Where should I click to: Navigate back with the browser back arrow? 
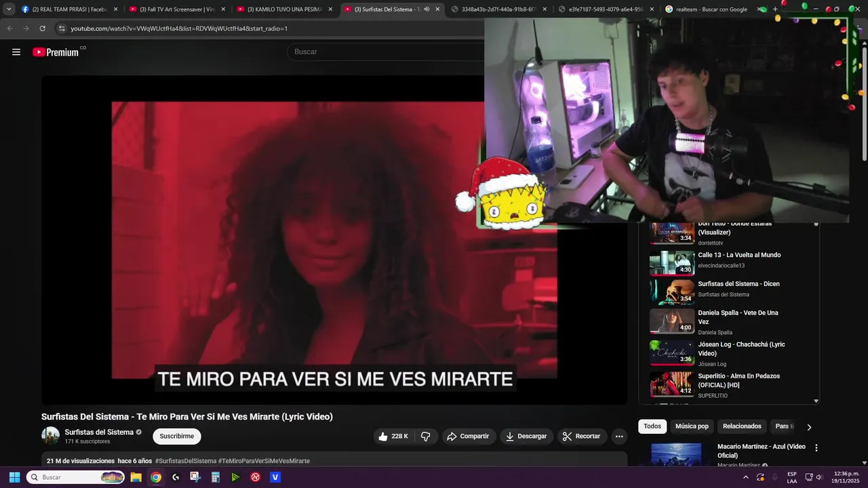pyautogui.click(x=9, y=28)
